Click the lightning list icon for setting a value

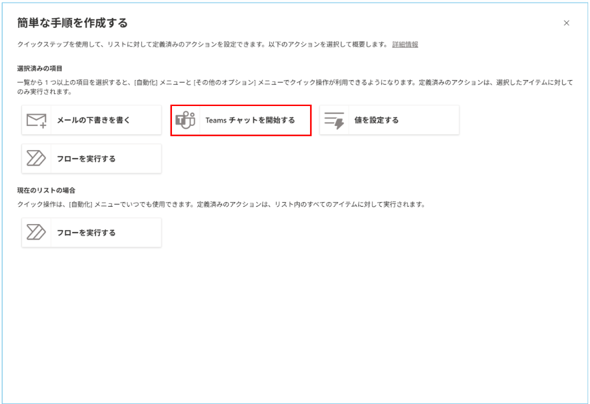click(334, 120)
